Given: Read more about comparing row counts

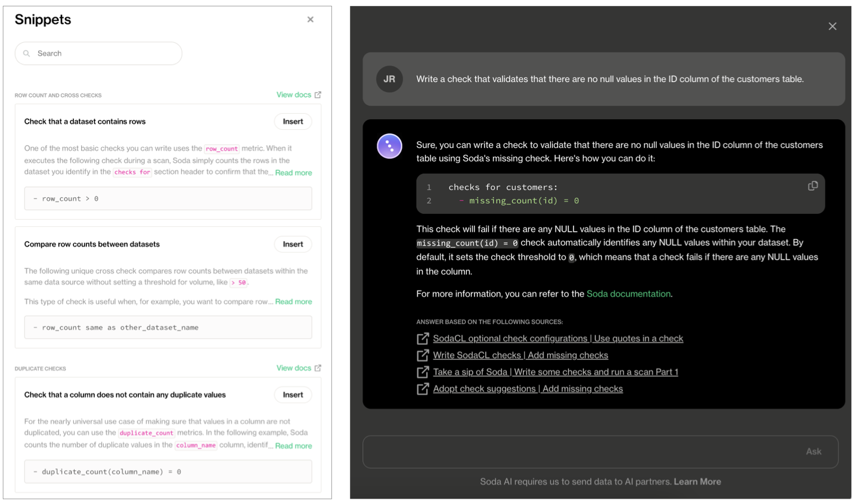Looking at the screenshot, I should click(x=293, y=302).
